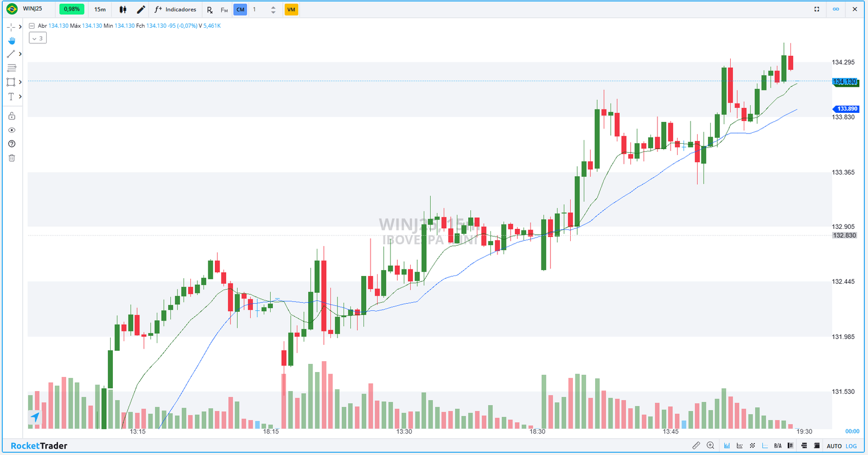The height and width of the screenshot is (455, 868).
Task: Toggle the CM button in the toolbar
Action: pos(240,9)
